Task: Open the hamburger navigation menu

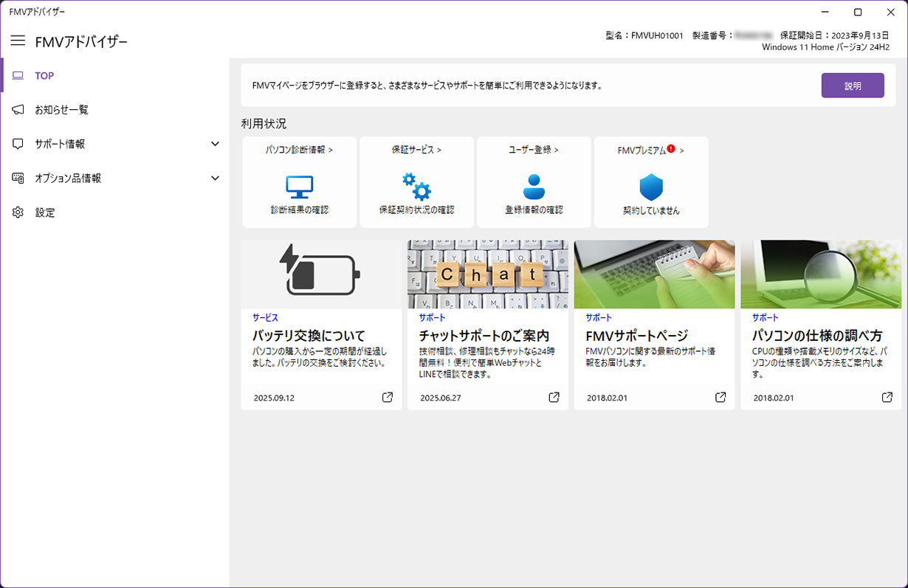Action: coord(18,41)
